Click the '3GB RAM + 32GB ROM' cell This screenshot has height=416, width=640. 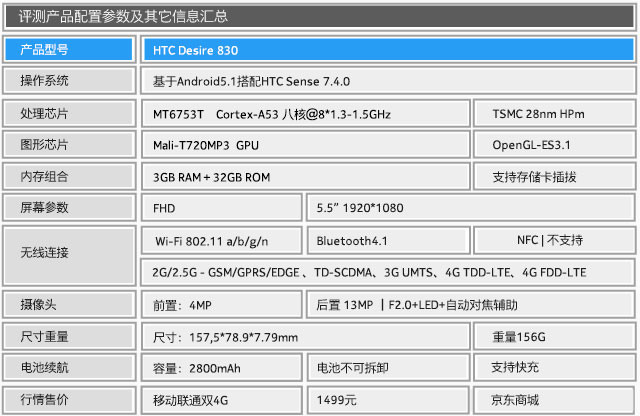306,176
